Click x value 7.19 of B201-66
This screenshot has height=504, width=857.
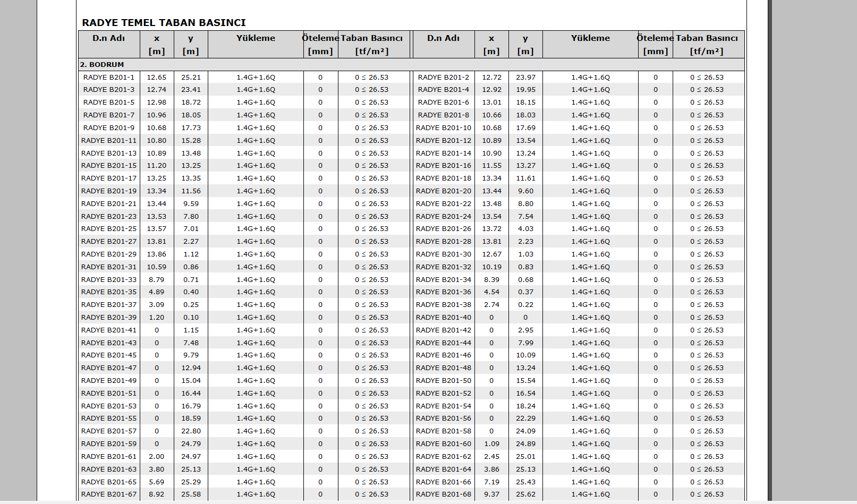coord(492,482)
